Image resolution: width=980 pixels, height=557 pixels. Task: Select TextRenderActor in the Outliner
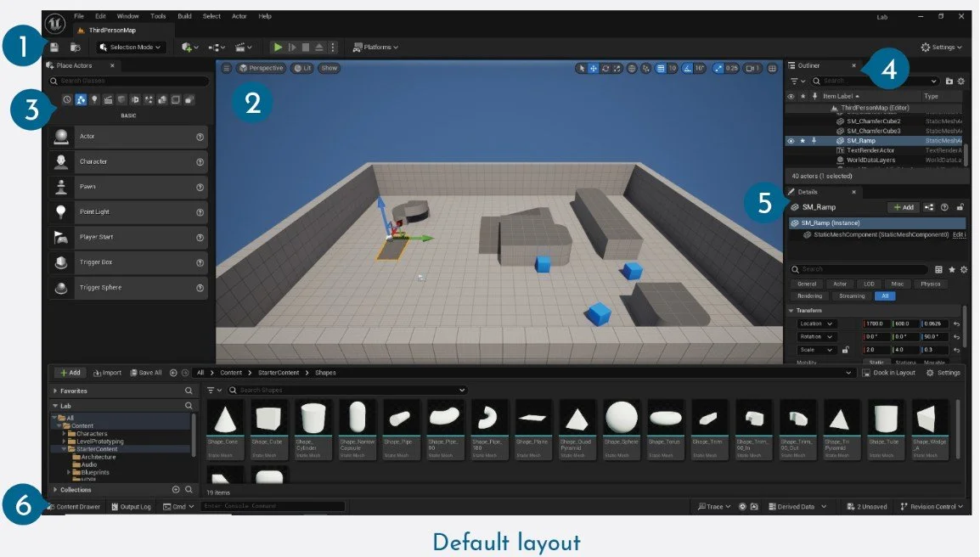click(870, 150)
